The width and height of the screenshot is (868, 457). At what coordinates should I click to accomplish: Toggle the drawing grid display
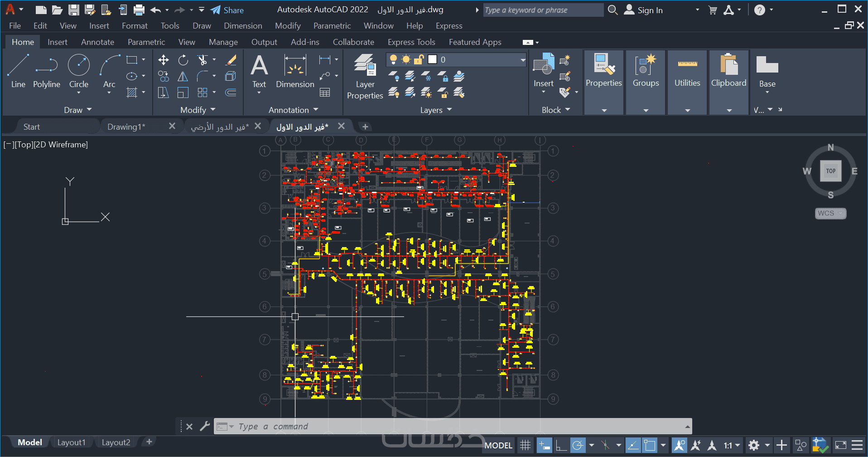pyautogui.click(x=525, y=445)
